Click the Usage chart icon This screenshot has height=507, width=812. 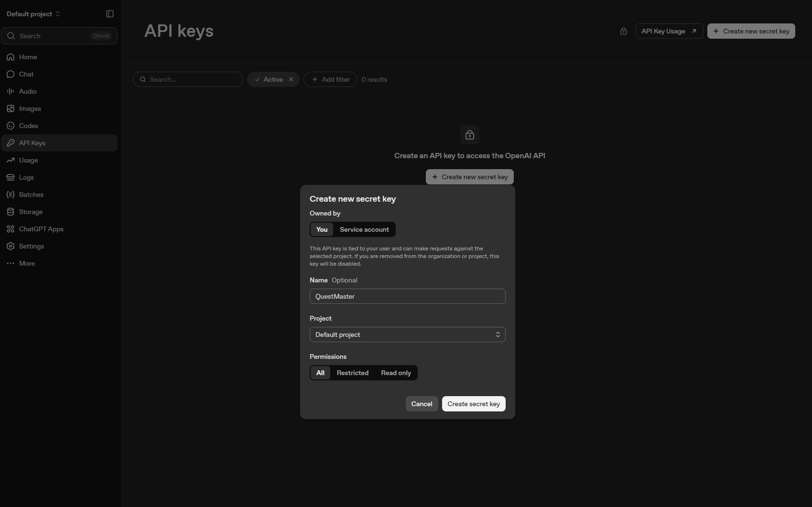click(11, 160)
